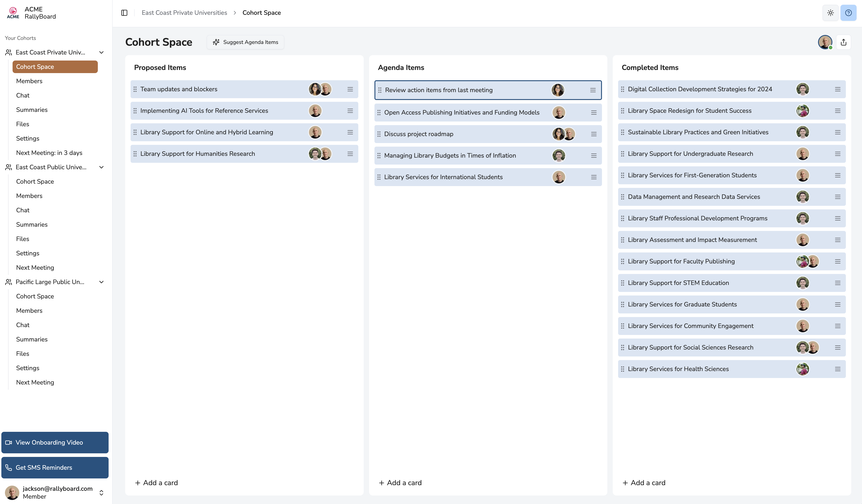Open Summaries under East Coast Private Universities
This screenshot has width=862, height=504.
coord(32,110)
